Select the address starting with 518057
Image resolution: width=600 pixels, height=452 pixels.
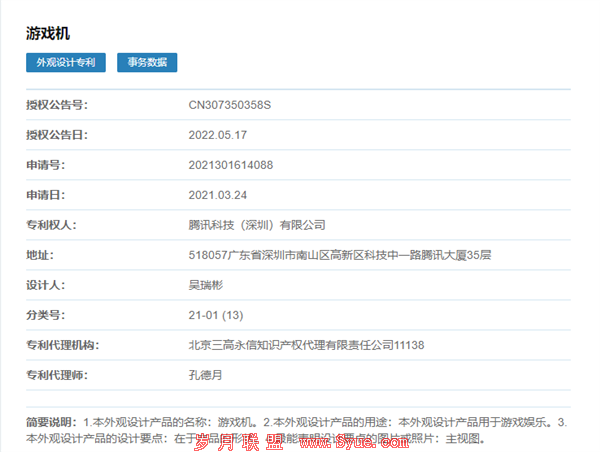340,255
